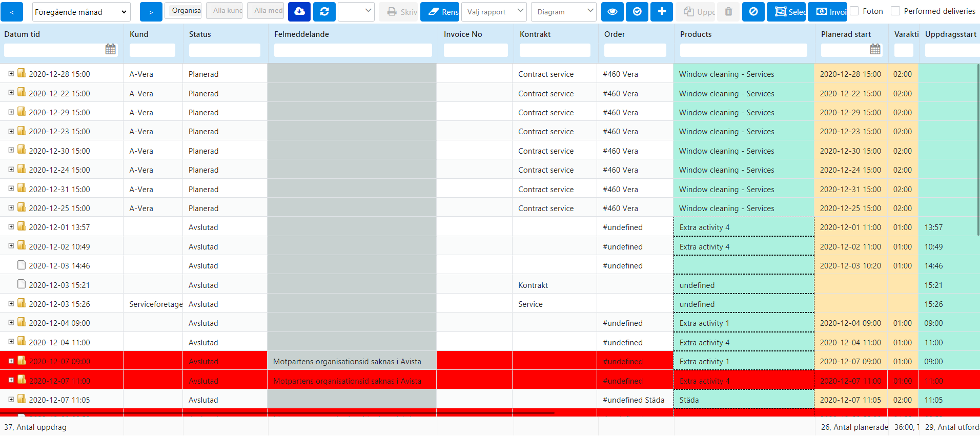Sort by Datum tid column header
Screen dimensions: 980x437
[x=22, y=34]
